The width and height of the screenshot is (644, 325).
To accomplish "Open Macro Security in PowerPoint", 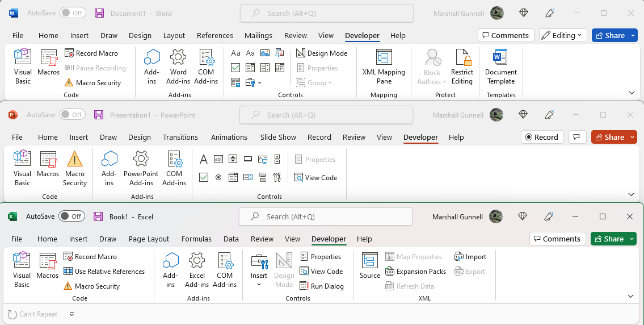I will point(75,168).
